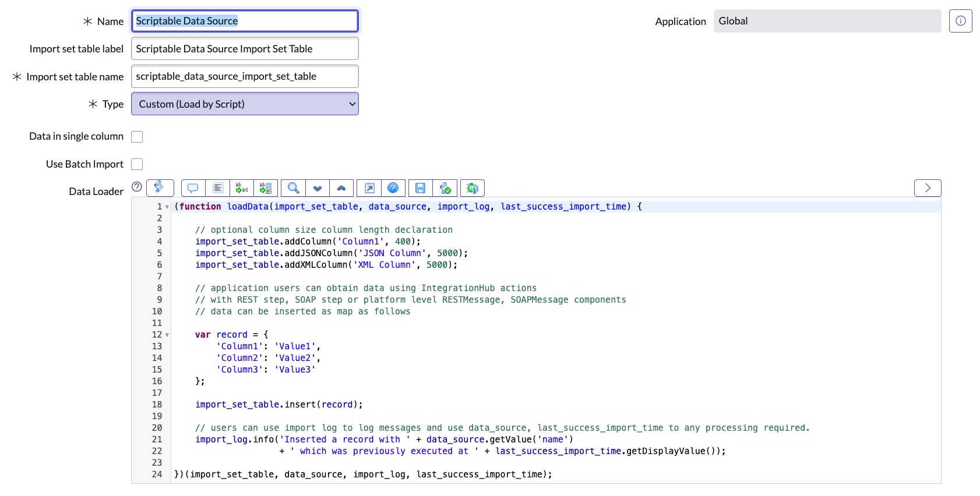Collapse code fold arrow at line 1

coord(167,207)
